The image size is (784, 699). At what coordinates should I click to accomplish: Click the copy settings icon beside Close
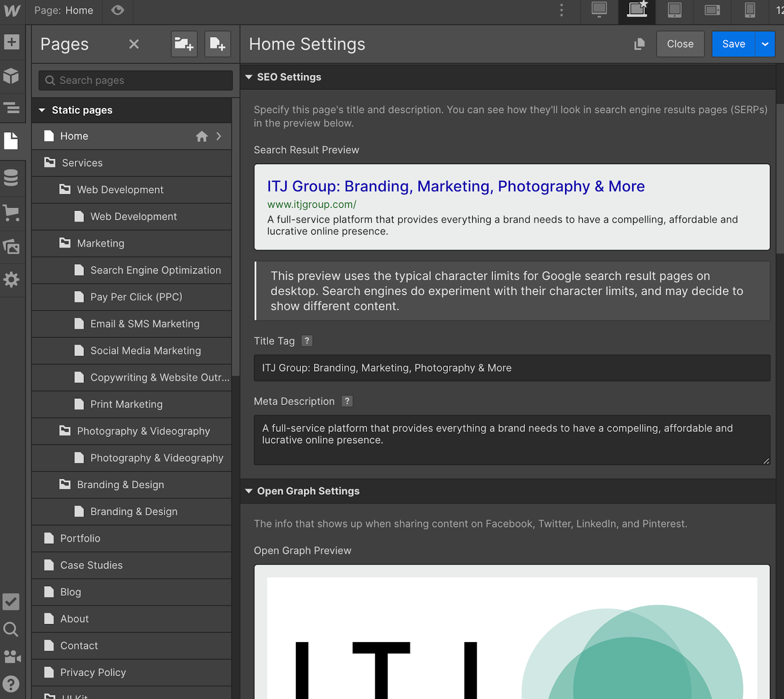[638, 44]
